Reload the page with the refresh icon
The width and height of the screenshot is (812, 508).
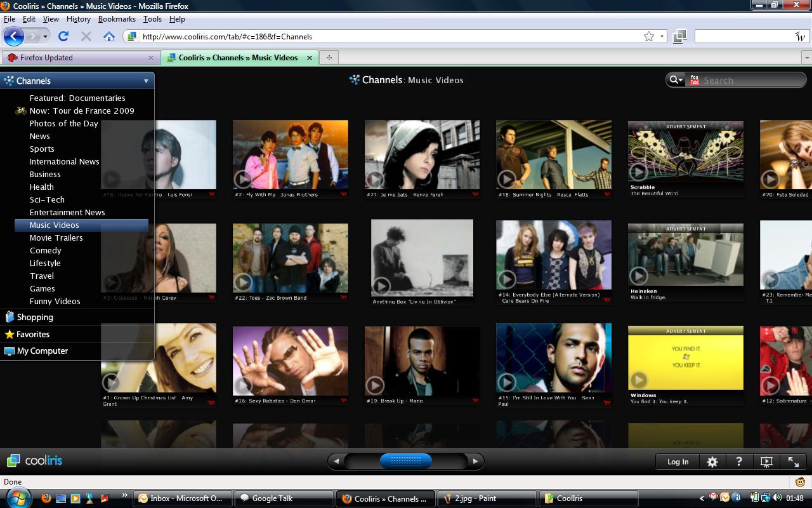pyautogui.click(x=63, y=36)
